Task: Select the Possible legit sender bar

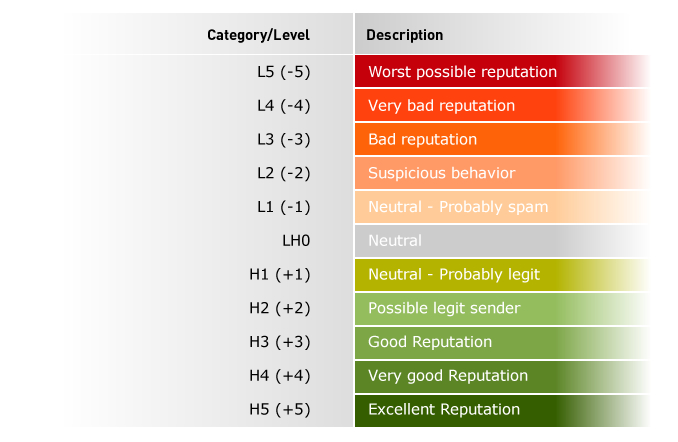Action: pos(502,308)
